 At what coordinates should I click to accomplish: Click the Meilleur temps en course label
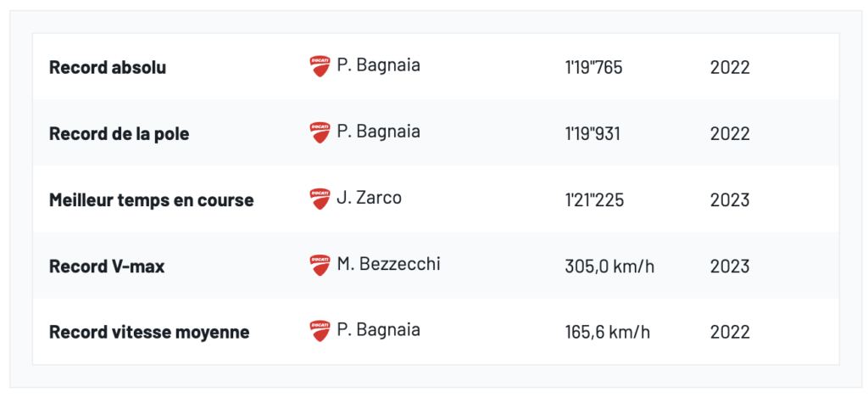(152, 200)
